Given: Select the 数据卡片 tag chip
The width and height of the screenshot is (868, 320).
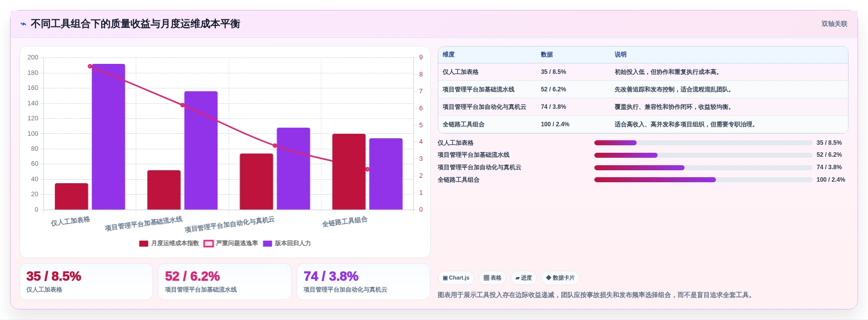Looking at the screenshot, I should pyautogui.click(x=560, y=278).
